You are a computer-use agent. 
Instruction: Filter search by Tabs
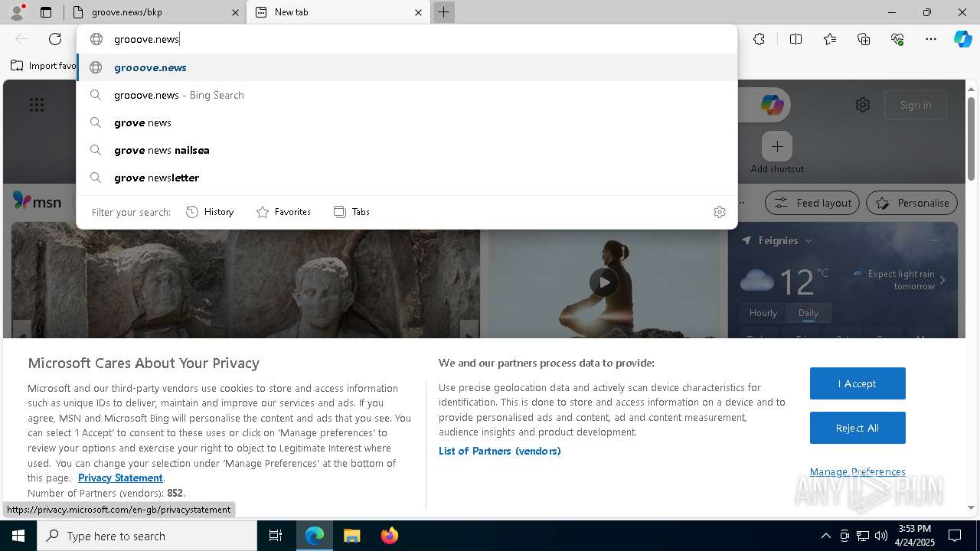click(351, 212)
